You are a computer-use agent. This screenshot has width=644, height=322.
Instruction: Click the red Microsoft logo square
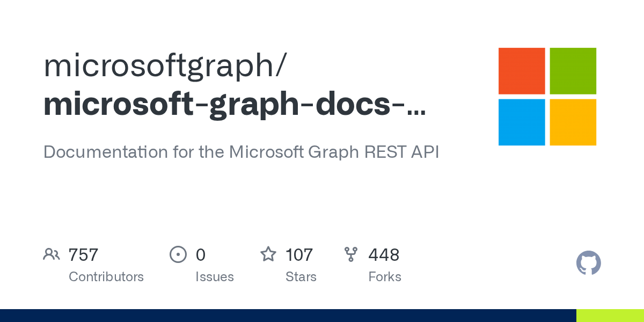tap(522, 71)
